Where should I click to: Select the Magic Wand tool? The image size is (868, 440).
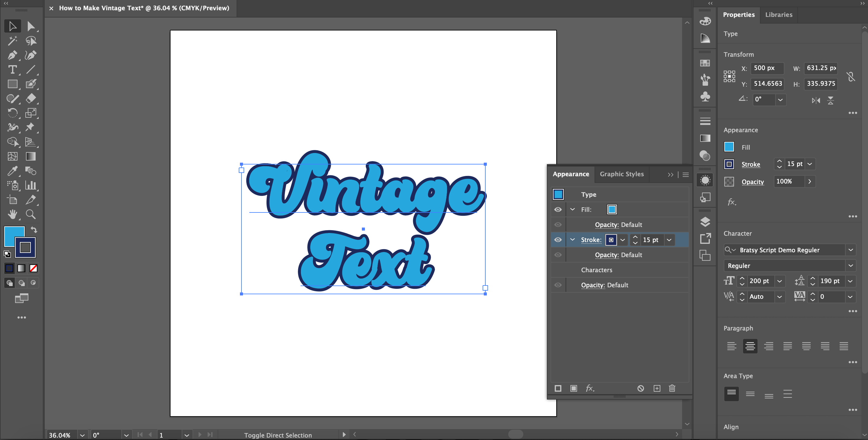12,41
